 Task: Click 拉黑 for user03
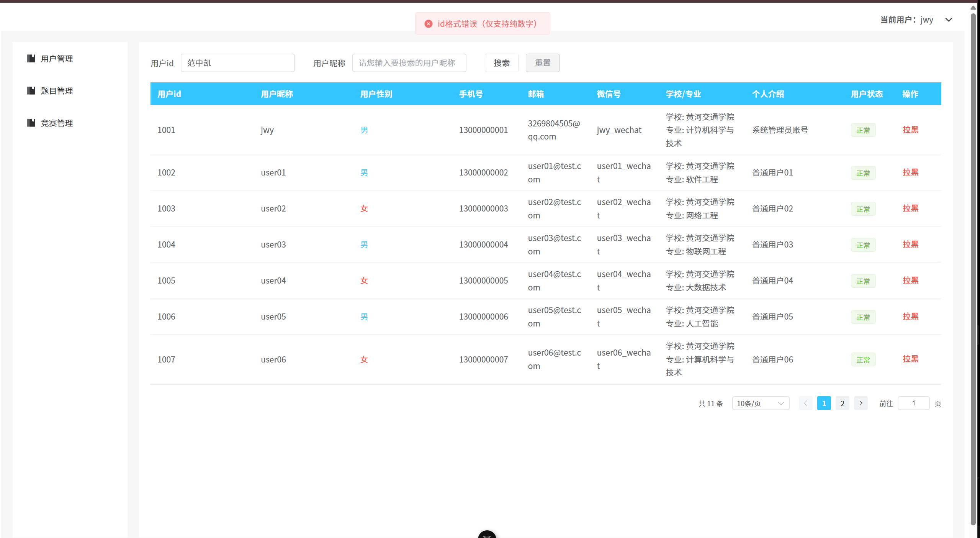click(x=910, y=244)
